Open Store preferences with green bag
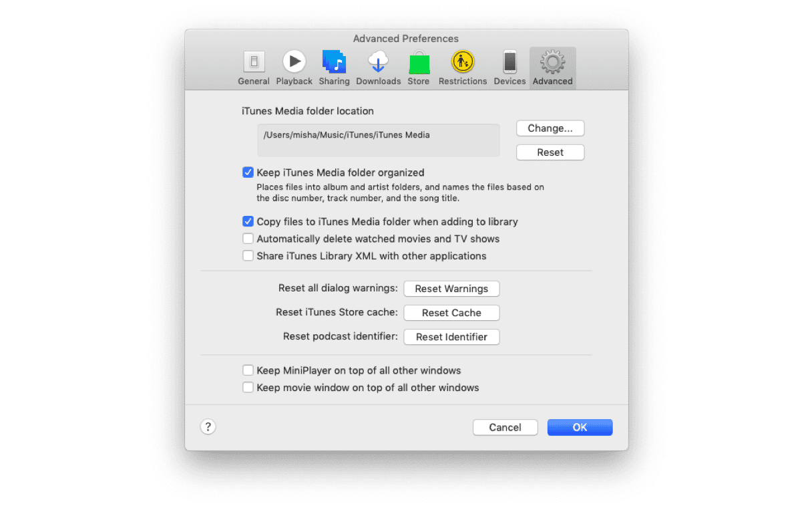 point(419,68)
